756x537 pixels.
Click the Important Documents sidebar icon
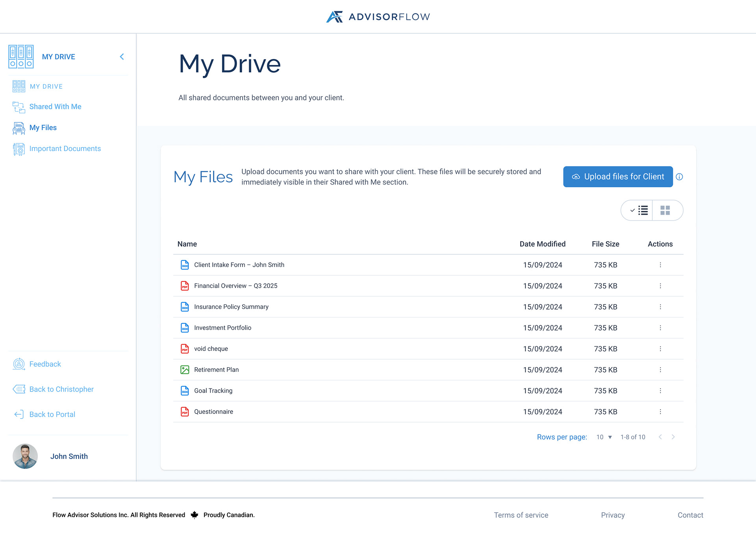[19, 149]
